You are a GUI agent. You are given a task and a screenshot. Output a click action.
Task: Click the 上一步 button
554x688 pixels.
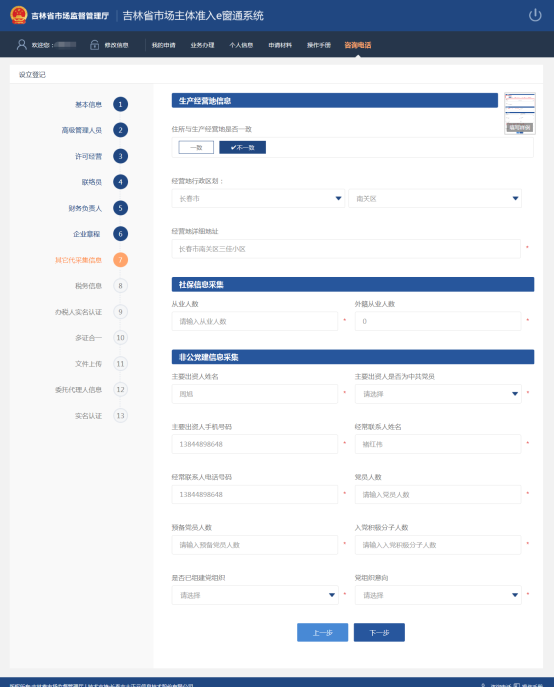click(322, 633)
